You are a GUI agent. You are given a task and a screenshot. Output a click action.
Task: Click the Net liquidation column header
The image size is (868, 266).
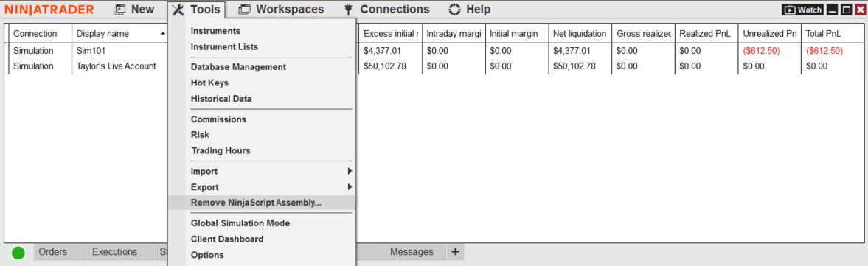(x=580, y=34)
